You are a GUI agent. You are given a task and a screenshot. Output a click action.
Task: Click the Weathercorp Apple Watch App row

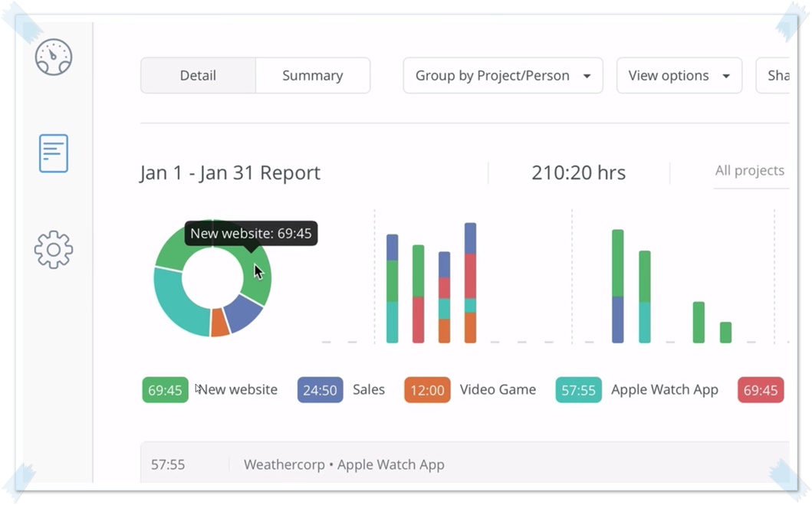click(x=344, y=464)
